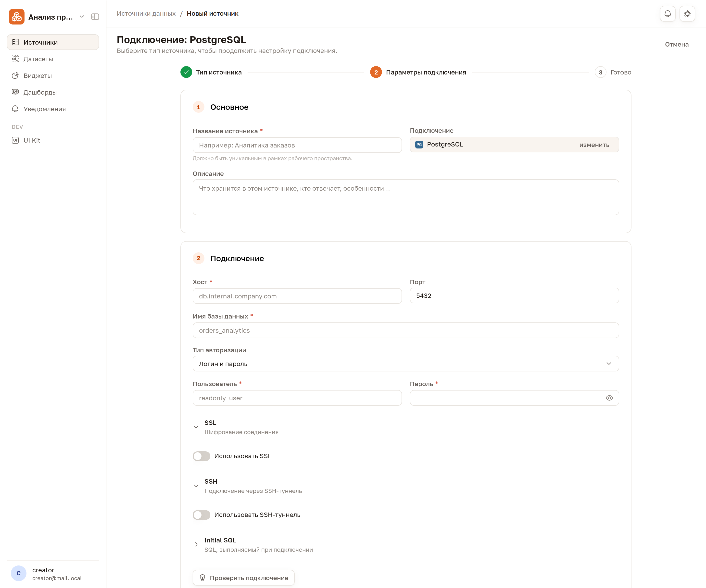Focus the Порт field showing 5432
Screen dimensions: 706x588
[514, 296]
